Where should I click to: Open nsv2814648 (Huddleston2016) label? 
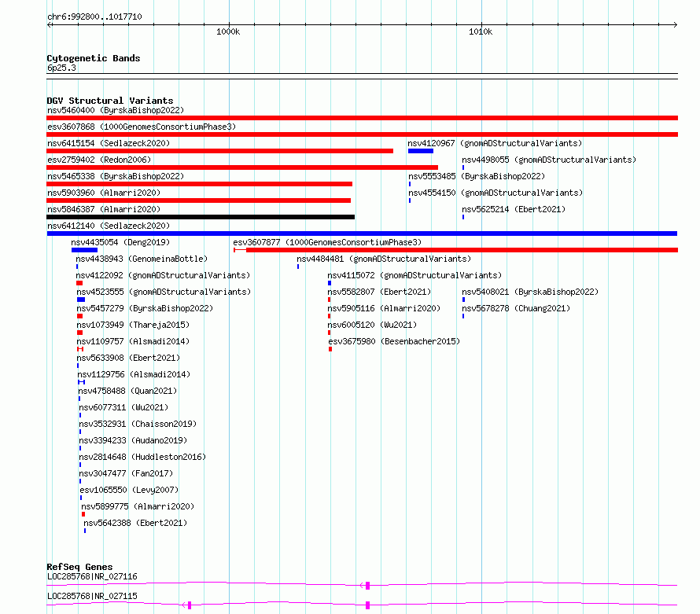(142, 457)
